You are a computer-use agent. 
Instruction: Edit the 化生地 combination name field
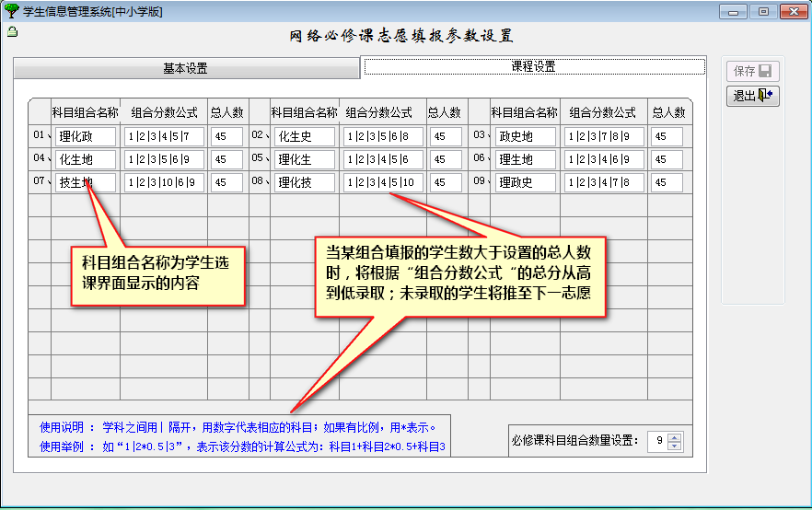tap(86, 159)
